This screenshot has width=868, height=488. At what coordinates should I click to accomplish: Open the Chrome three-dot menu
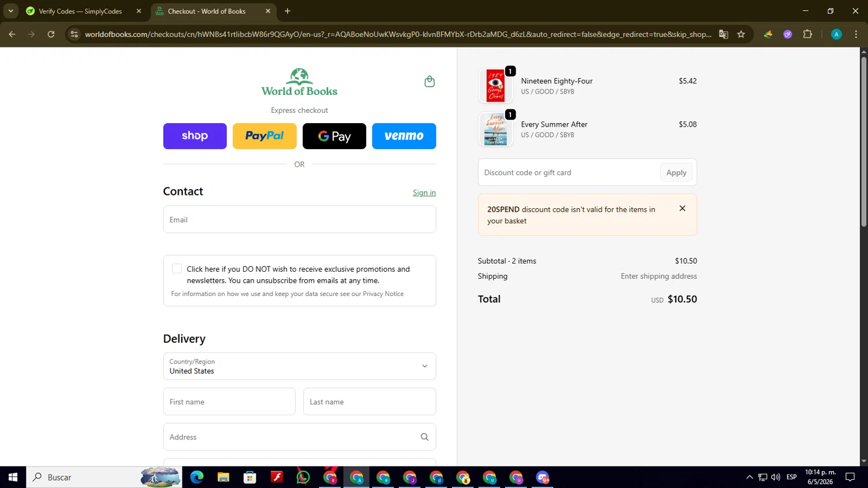click(856, 34)
